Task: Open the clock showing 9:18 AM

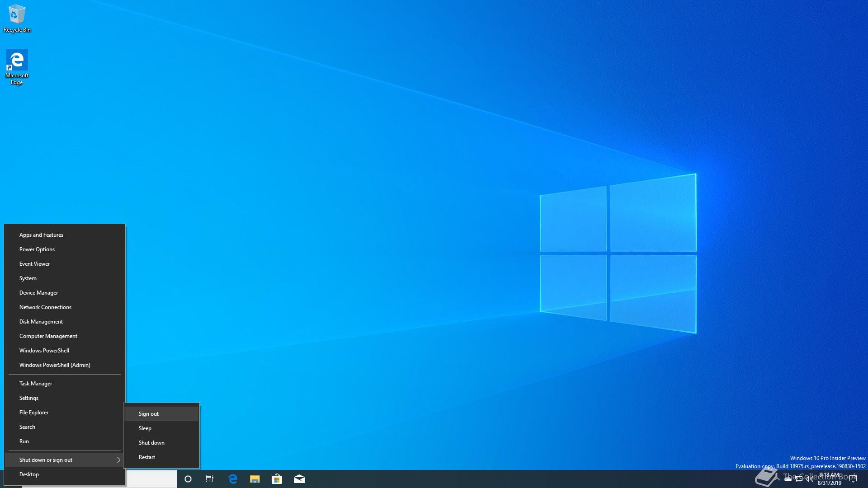Action: [x=830, y=479]
